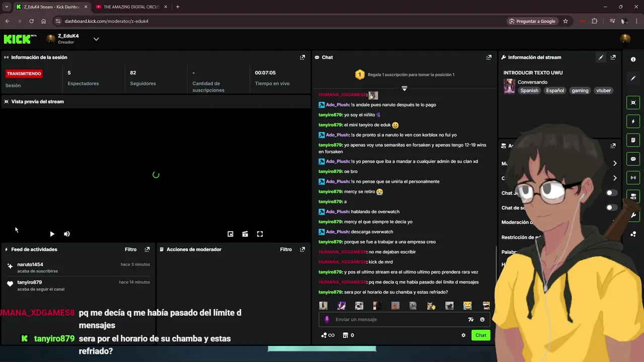Click the gaming tag
This screenshot has width=644, height=362.
click(x=580, y=90)
